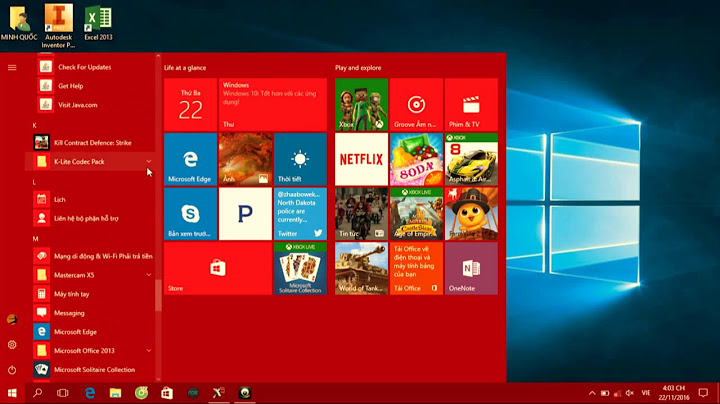Open the Tải Office tile
720x404 pixels.
416,269
